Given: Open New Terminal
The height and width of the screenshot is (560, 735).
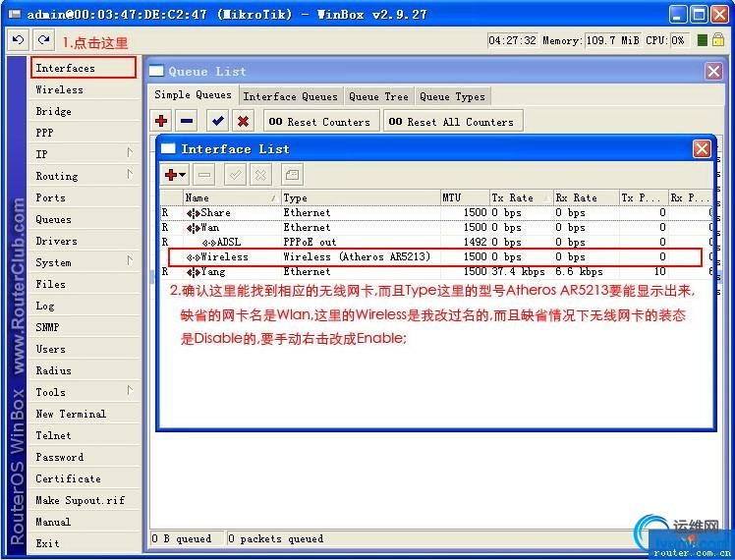Looking at the screenshot, I should click(85, 414).
